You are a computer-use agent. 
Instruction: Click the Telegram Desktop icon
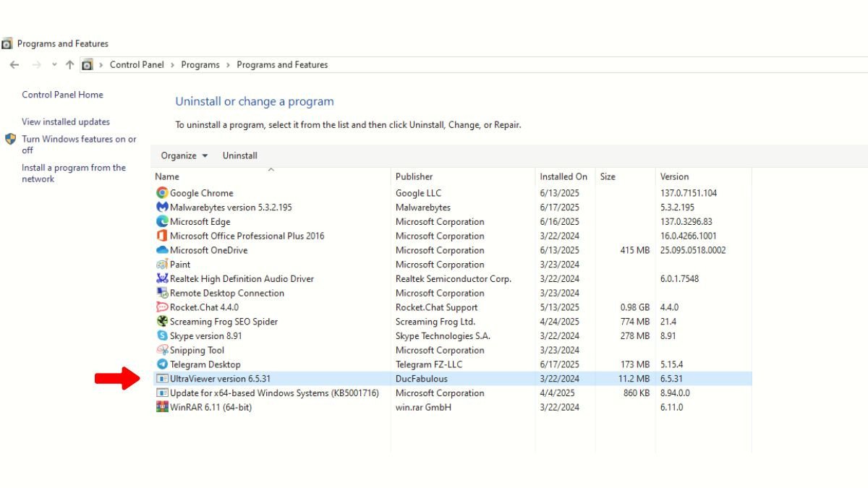162,364
